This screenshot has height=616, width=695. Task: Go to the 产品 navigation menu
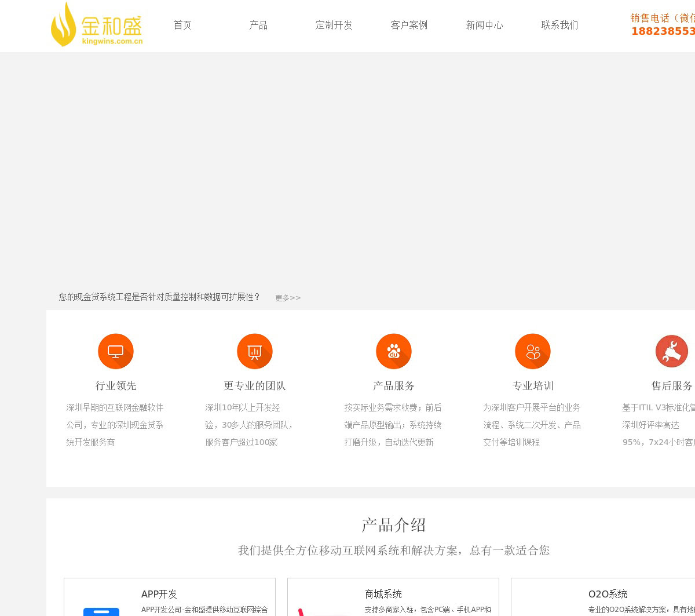click(x=258, y=25)
